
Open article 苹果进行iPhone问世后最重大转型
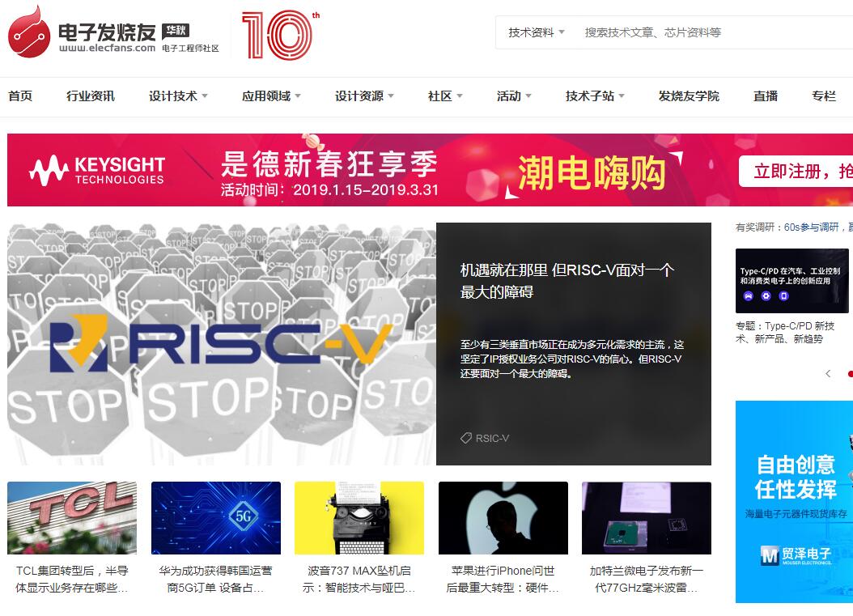503,579
